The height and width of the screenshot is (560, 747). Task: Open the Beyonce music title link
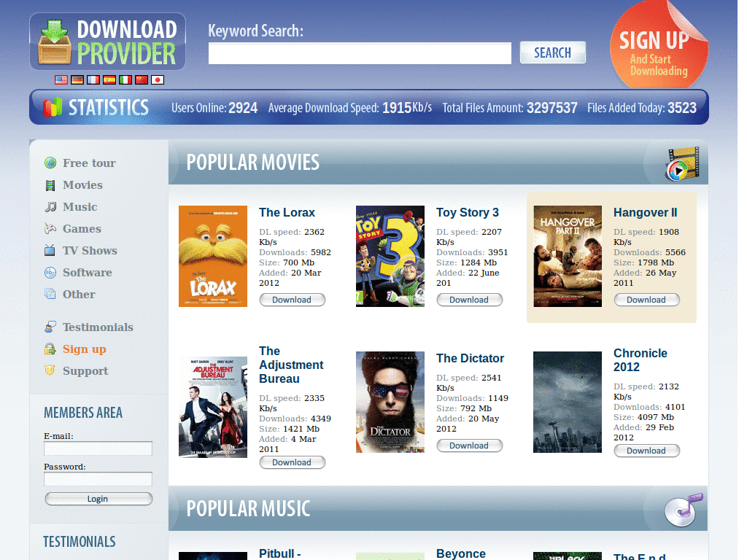(x=461, y=554)
